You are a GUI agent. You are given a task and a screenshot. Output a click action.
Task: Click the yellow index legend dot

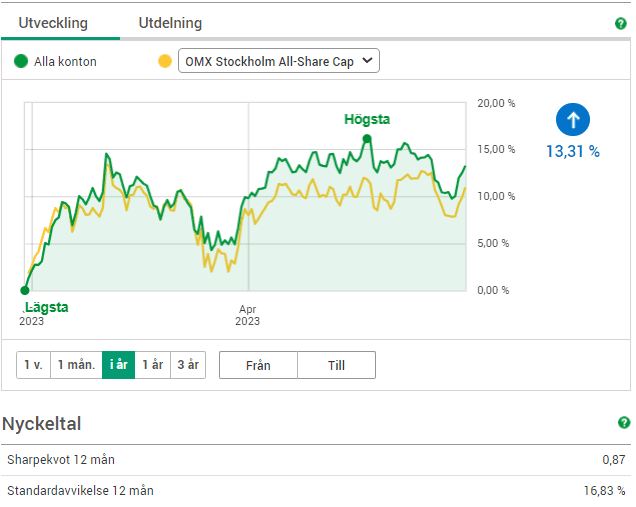coord(165,62)
